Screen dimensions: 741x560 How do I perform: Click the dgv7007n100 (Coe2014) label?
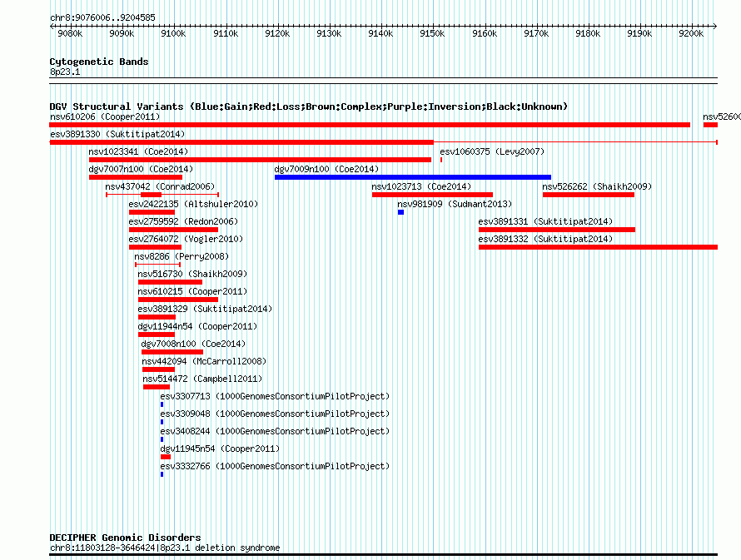141,169
